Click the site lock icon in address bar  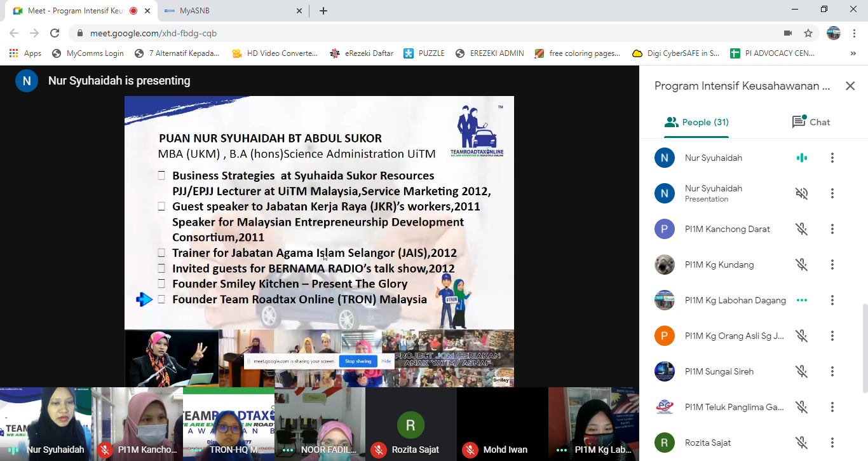[x=80, y=33]
